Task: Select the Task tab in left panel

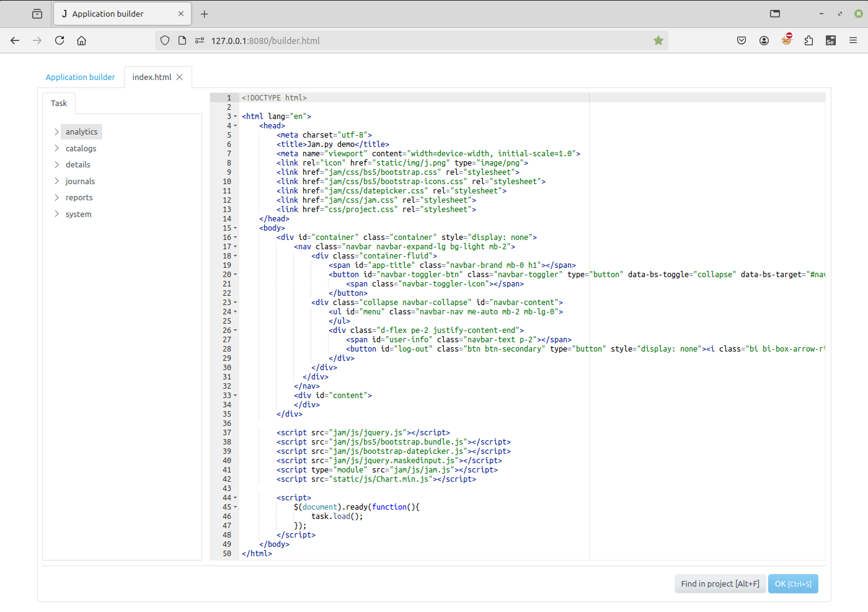Action: click(59, 104)
